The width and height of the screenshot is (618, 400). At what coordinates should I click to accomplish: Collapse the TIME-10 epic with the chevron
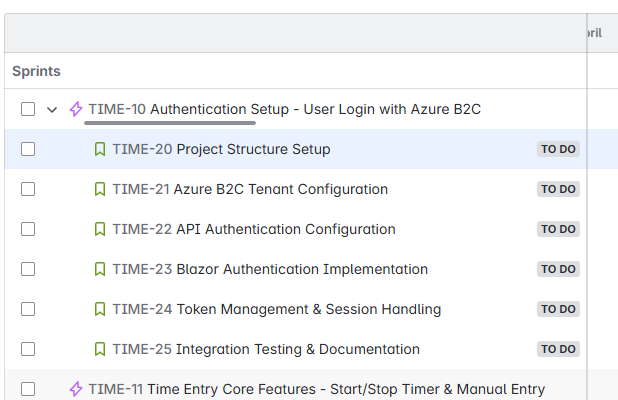(52, 110)
